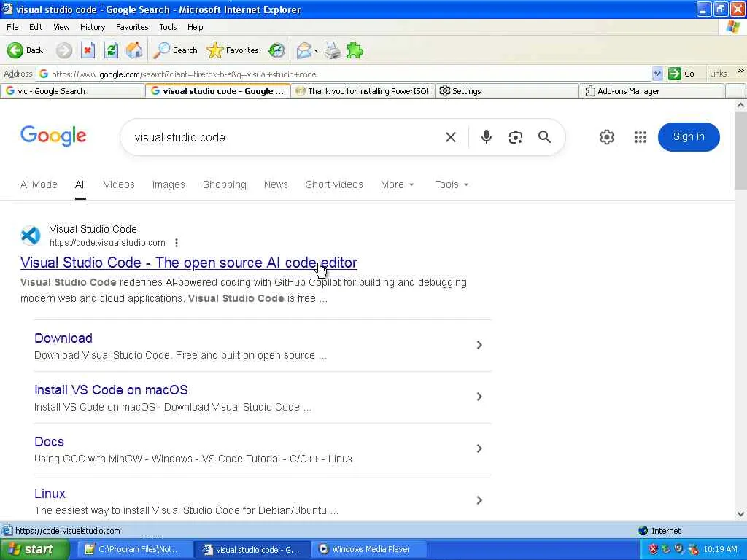Expand the Tools dropdown
The width and height of the screenshot is (747, 560).
coord(452,184)
